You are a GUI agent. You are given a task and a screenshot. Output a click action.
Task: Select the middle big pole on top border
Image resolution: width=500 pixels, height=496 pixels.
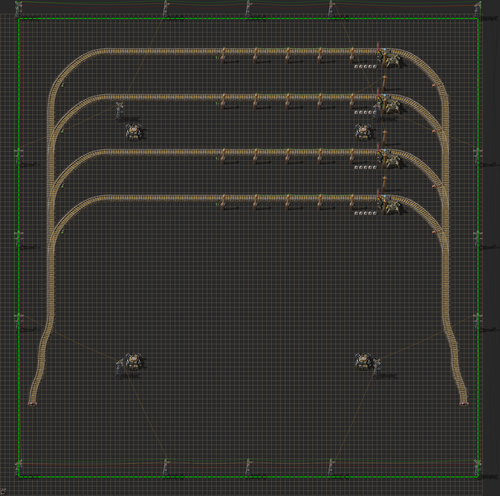pyautogui.click(x=248, y=9)
